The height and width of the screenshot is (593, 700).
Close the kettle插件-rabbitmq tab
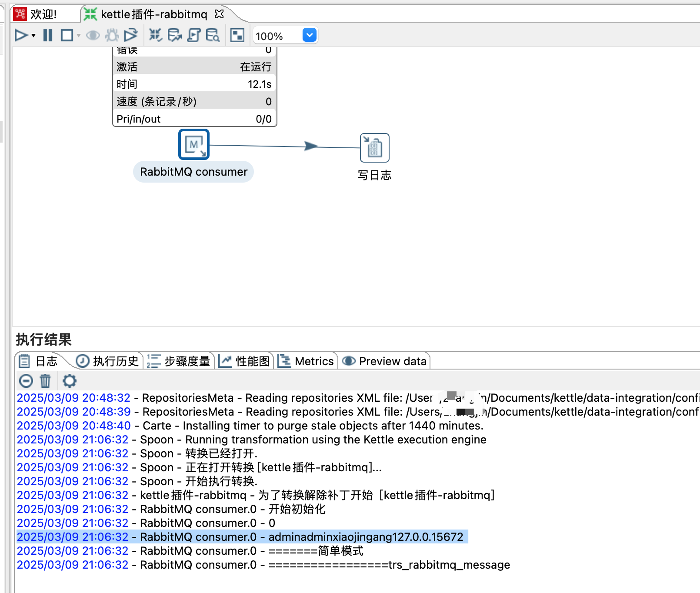click(219, 14)
